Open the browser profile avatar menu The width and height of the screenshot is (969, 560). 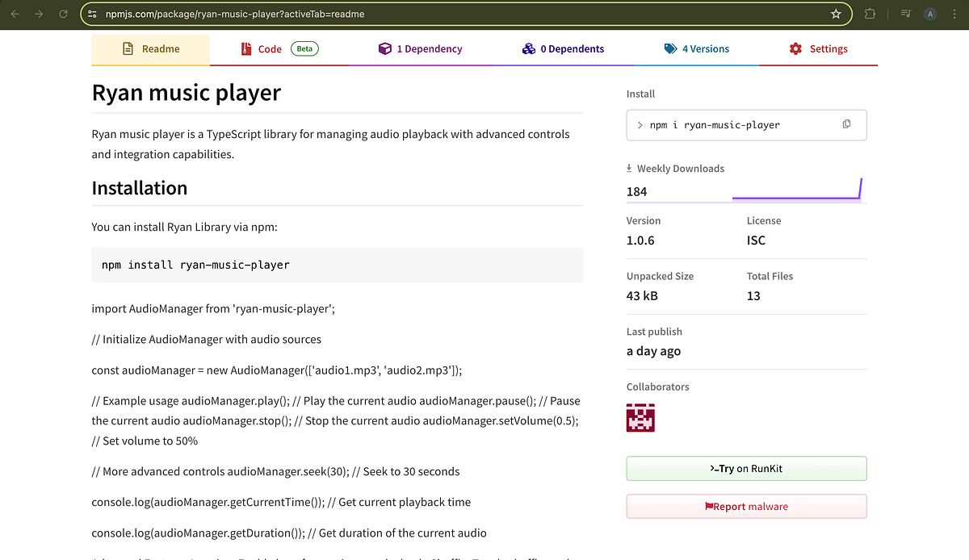point(929,14)
